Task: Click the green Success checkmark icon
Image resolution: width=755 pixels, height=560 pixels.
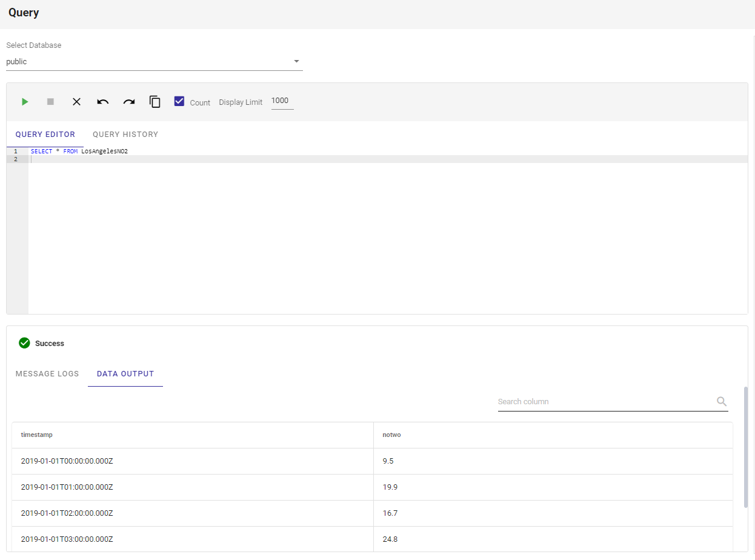Action: click(24, 343)
